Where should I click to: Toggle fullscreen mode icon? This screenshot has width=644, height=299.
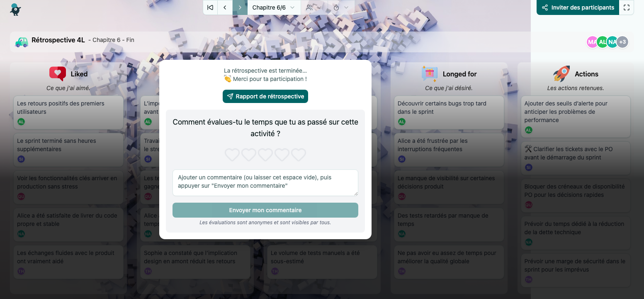(627, 7)
